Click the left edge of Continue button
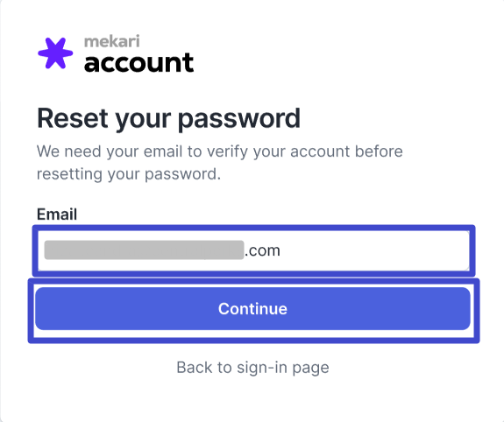504x422 pixels. tap(39, 309)
